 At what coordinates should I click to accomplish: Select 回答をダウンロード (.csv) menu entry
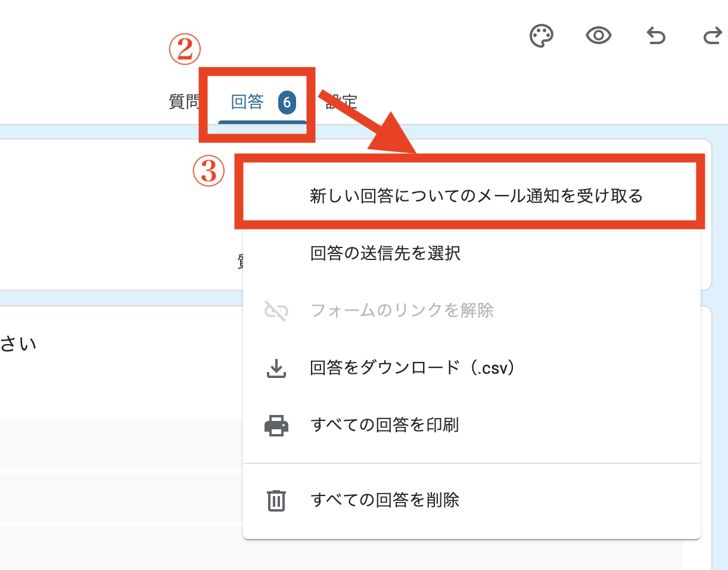click(x=412, y=368)
